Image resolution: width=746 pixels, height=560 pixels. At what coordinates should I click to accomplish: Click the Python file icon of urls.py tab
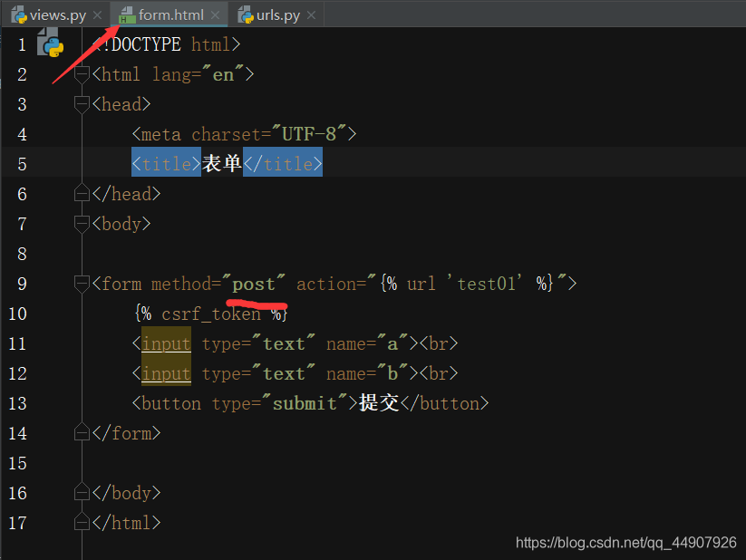click(246, 14)
